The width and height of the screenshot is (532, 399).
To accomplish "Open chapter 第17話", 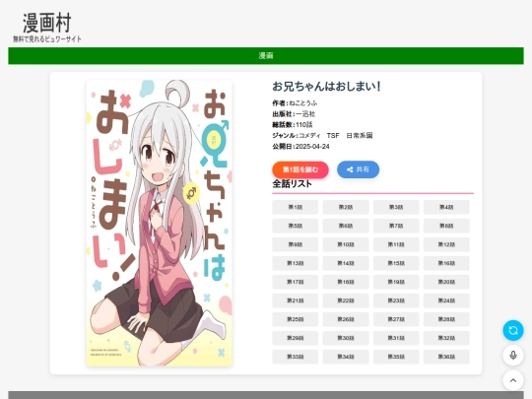I will coord(296,282).
